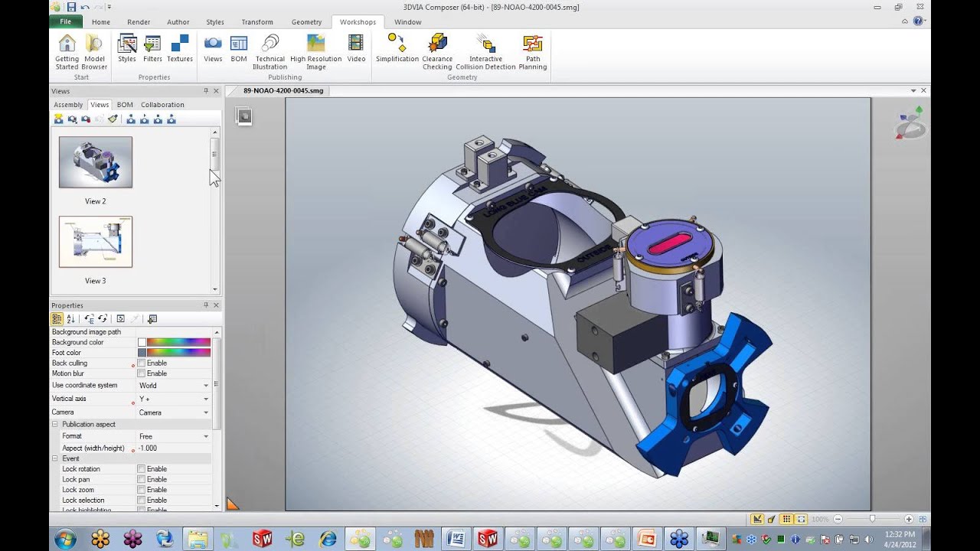Open Word from the taskbar
980x551 pixels.
click(456, 539)
